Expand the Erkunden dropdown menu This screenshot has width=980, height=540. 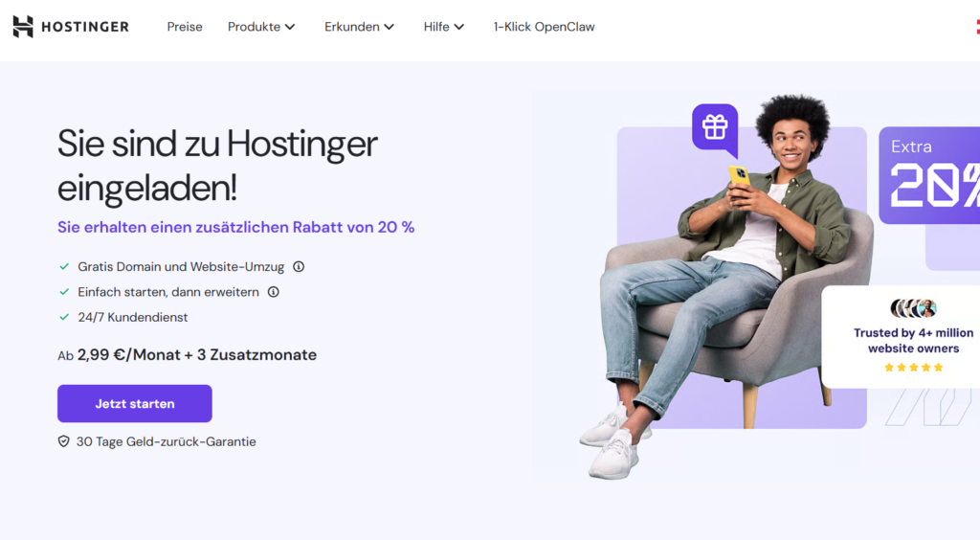click(360, 27)
